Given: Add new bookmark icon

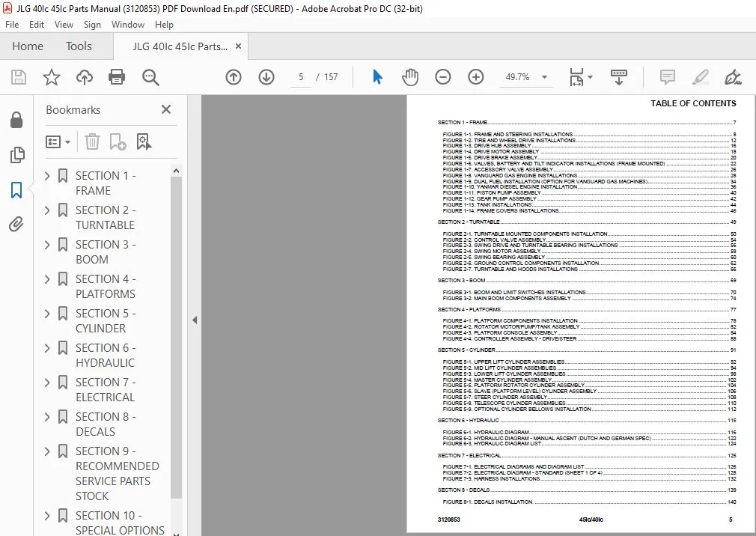Looking at the screenshot, I should [118, 141].
